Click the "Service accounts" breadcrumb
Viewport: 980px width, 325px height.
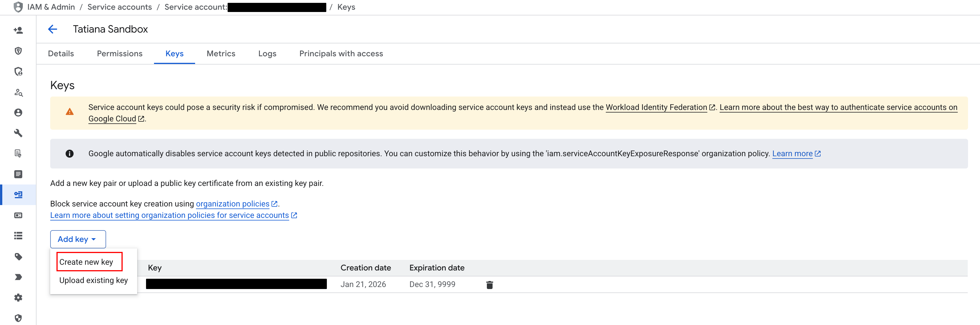[120, 7]
